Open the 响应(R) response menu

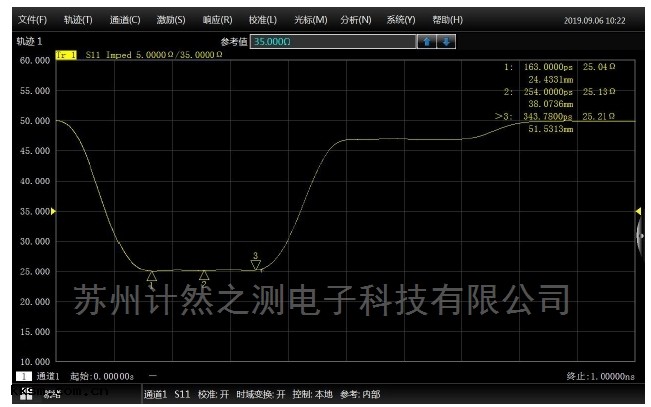(x=217, y=19)
